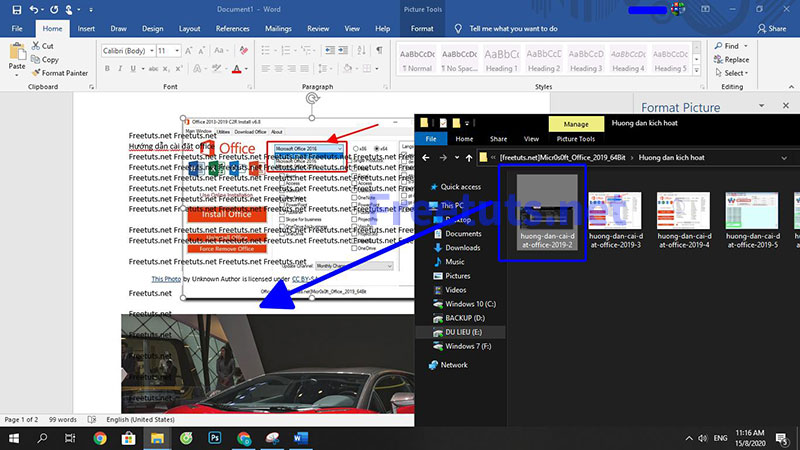Screen dimensions: 800x450
Task: Toggle underline formatting
Action: [x=133, y=68]
